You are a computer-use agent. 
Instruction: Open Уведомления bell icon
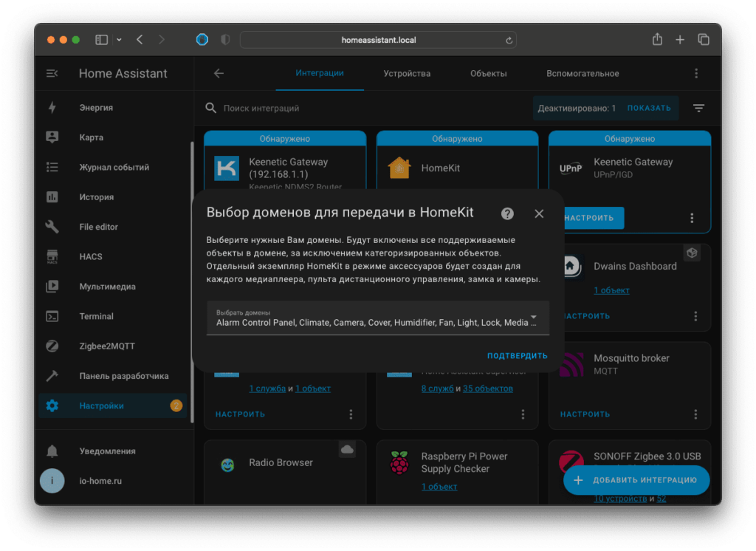click(x=52, y=451)
